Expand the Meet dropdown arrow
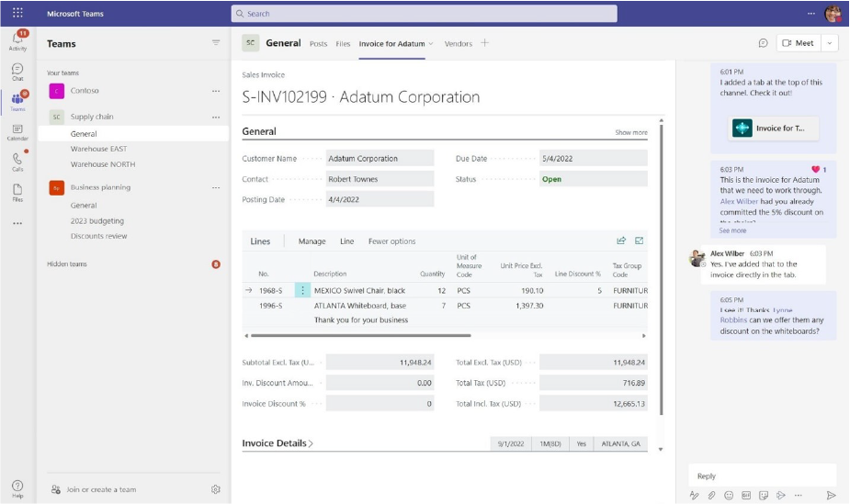Viewport: 850px width, 504px height. pyautogui.click(x=830, y=43)
